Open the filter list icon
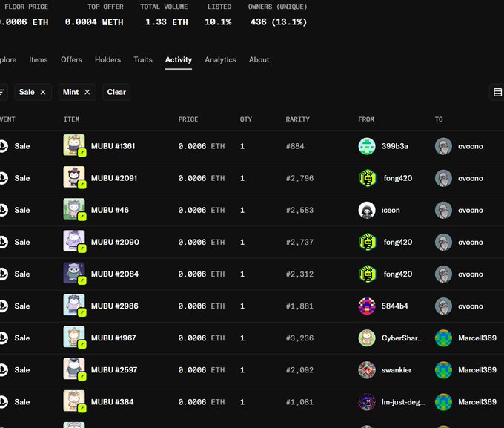 pyautogui.click(x=2, y=93)
